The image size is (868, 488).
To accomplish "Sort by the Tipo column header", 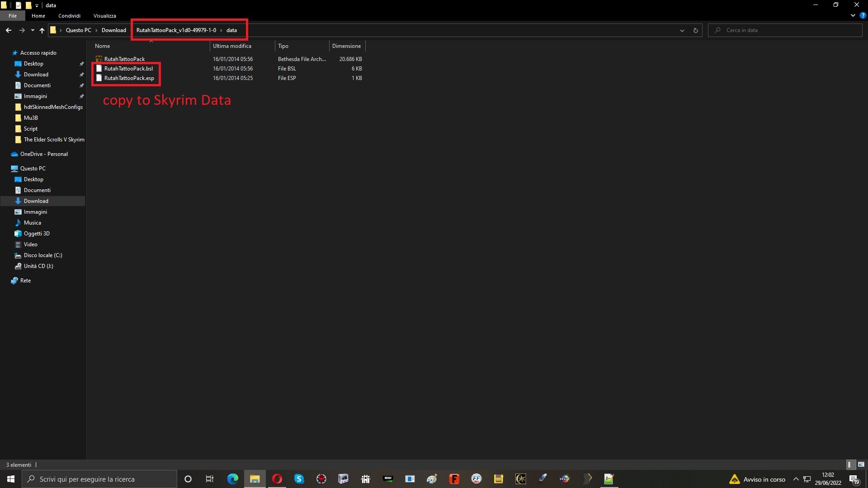I will click(302, 46).
